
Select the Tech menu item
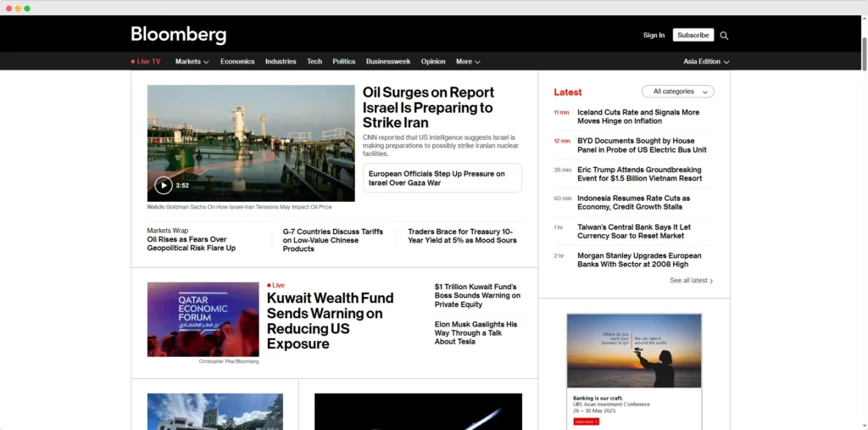pyautogui.click(x=314, y=62)
